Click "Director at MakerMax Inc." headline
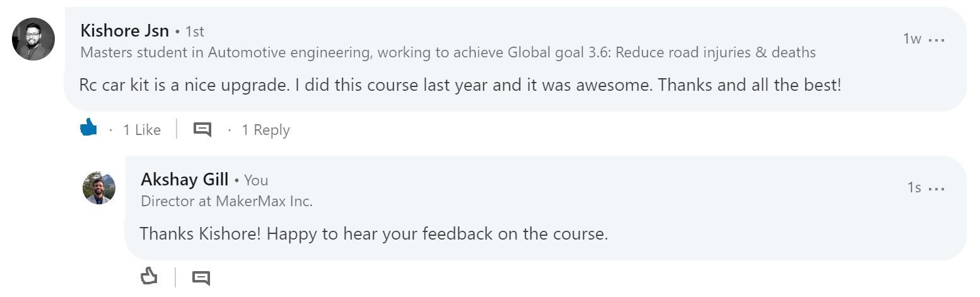 227,201
